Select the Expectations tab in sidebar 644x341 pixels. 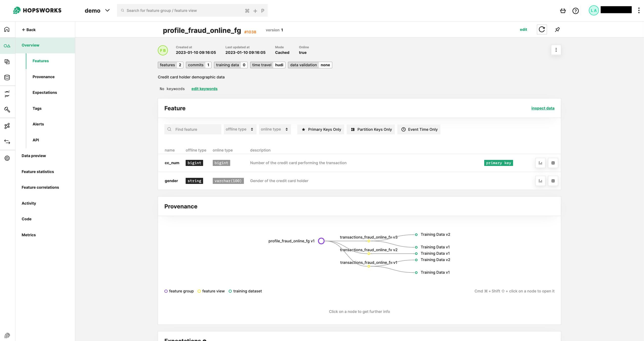point(45,92)
